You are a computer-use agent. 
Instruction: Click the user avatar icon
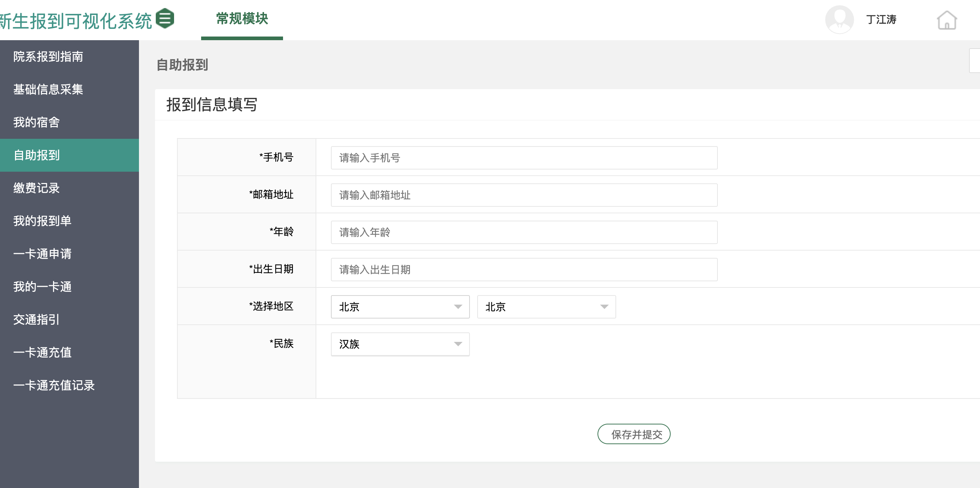(839, 19)
